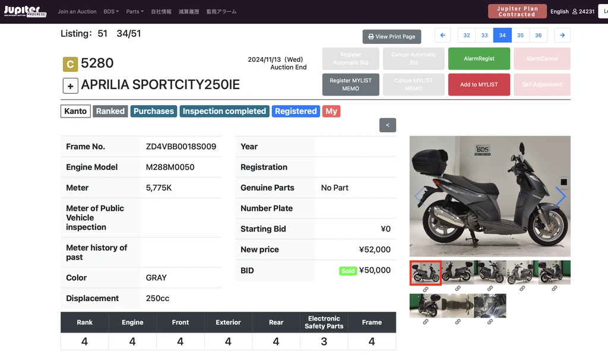Click the link icon under the engine close-up thumbnail
The width and height of the screenshot is (608, 364).
490,322
